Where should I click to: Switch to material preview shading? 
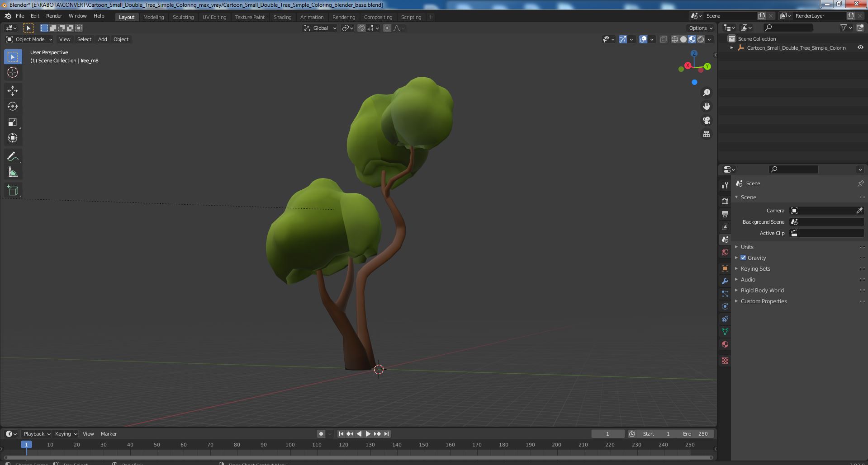(692, 39)
